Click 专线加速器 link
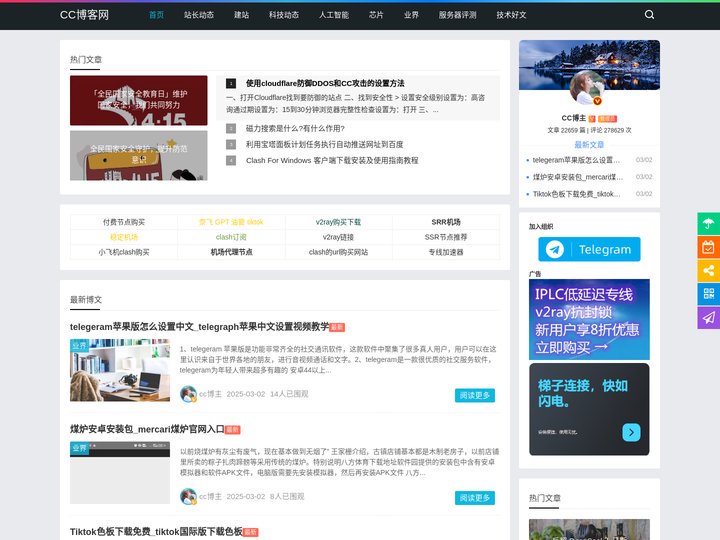Viewport: 720px width, 540px height. click(x=446, y=253)
